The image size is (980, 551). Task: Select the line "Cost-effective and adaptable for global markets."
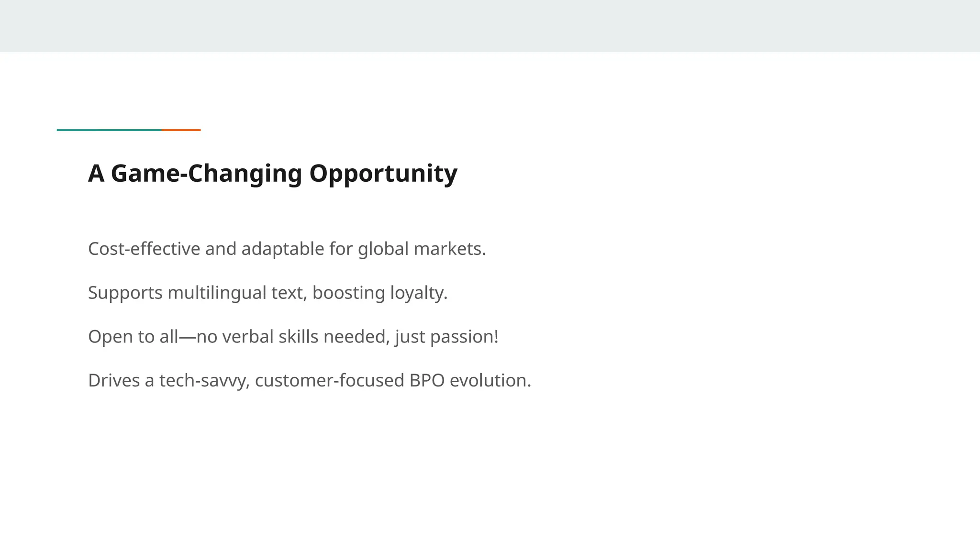[287, 249]
